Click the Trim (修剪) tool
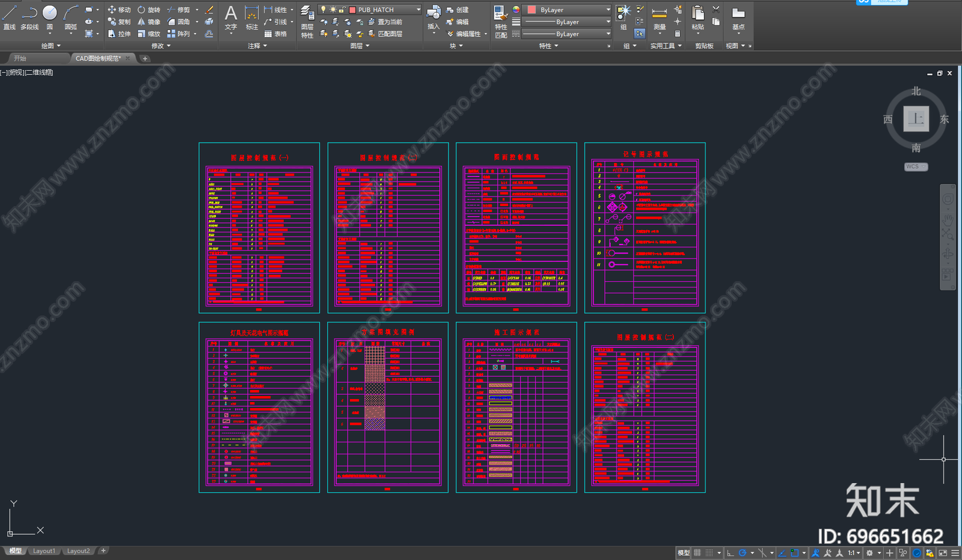The image size is (962, 560). [179, 10]
